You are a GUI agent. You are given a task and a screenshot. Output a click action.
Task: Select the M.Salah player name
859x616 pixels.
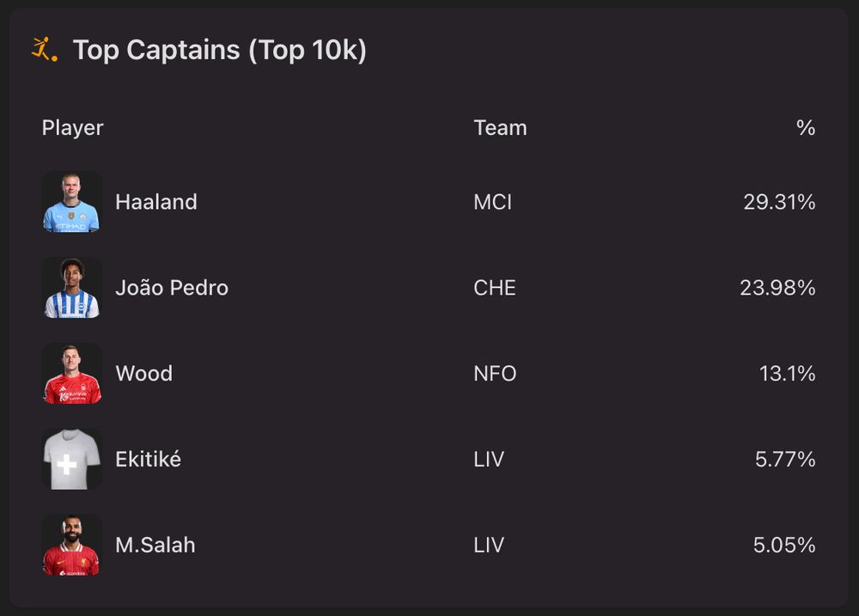coord(155,546)
